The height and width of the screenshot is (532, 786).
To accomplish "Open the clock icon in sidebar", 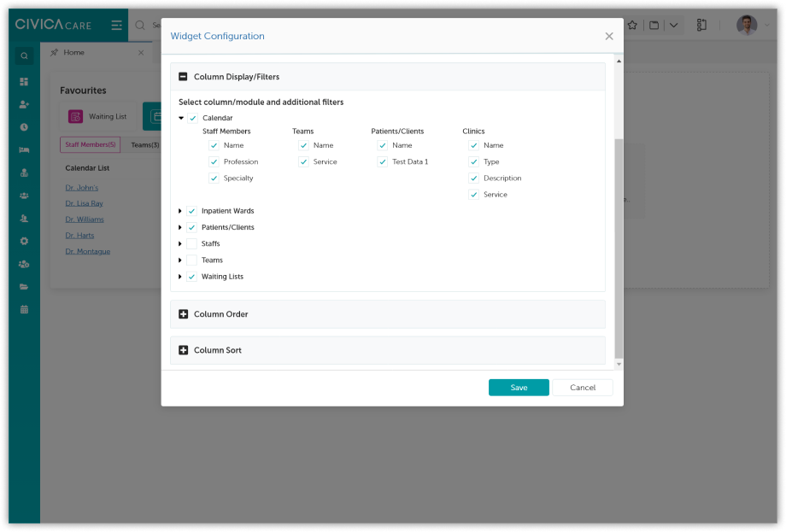I will (x=24, y=127).
